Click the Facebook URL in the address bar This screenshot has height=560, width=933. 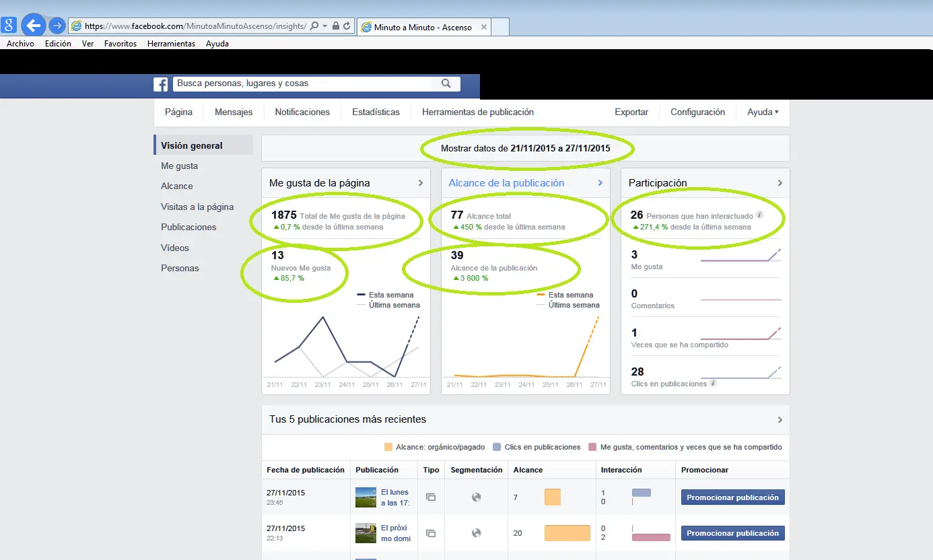[195, 26]
